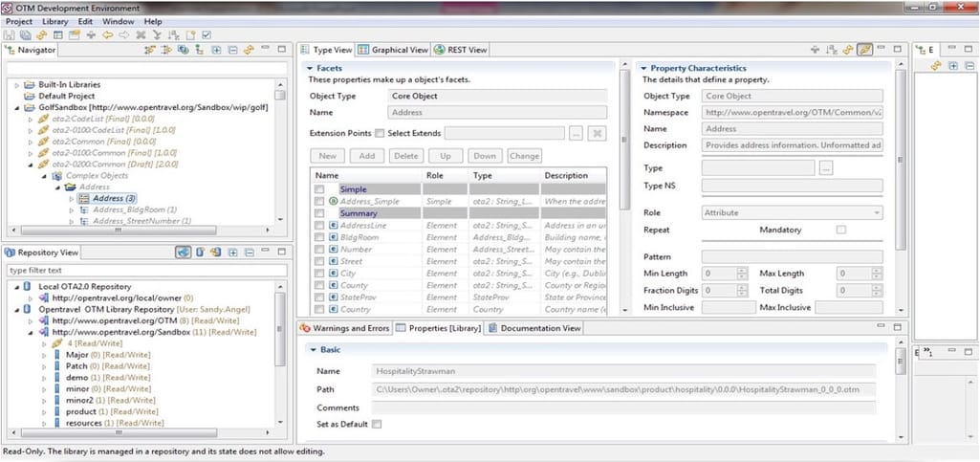Click the sort icon in main toolbar
Screen dimensions: 980x462
[x=174, y=35]
